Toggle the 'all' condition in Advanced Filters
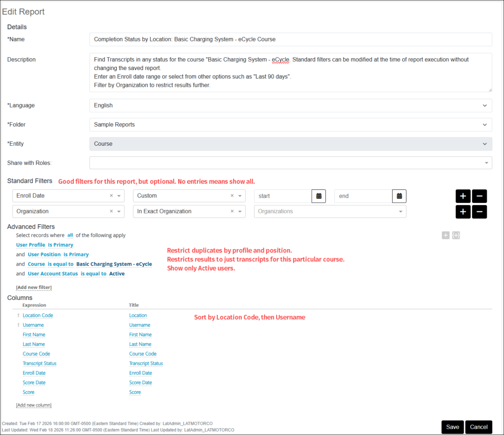This screenshot has width=504, height=435. tap(70, 235)
